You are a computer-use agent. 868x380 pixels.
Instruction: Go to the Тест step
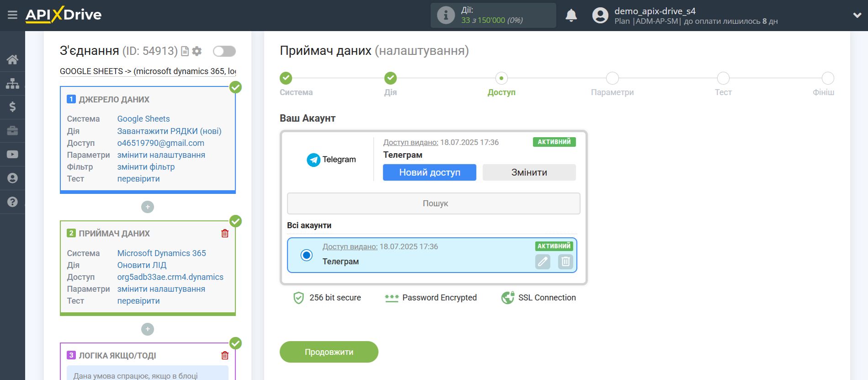pos(723,78)
